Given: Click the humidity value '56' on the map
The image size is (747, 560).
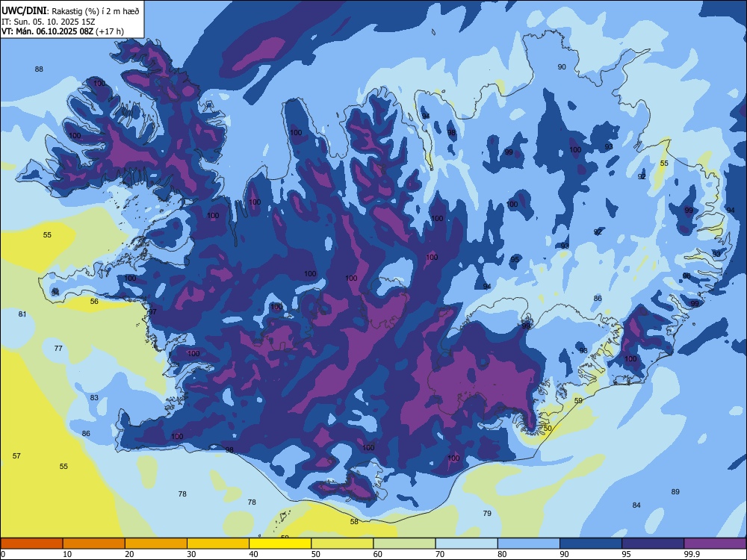Looking at the screenshot, I should pos(94,301).
